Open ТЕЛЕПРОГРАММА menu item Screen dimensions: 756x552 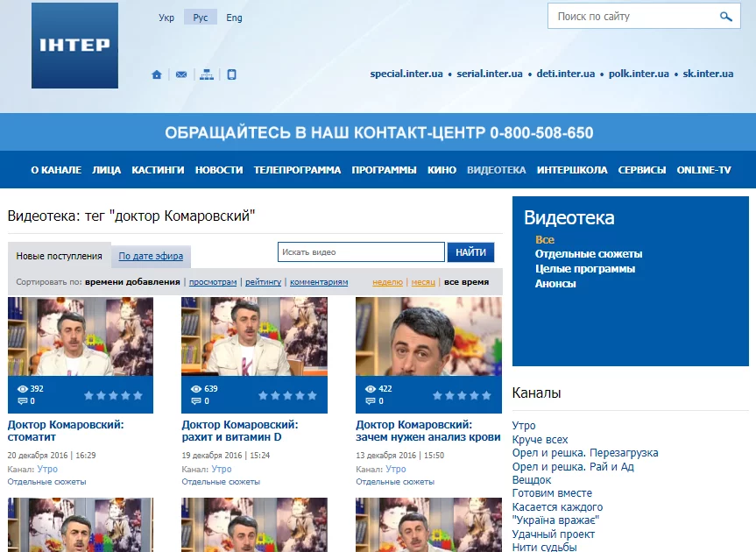coord(298,170)
